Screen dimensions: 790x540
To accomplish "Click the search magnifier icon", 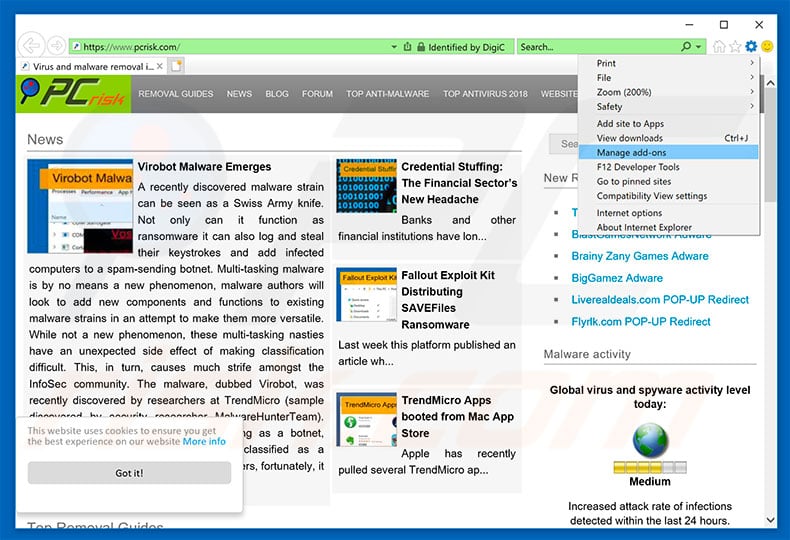I will (x=686, y=46).
